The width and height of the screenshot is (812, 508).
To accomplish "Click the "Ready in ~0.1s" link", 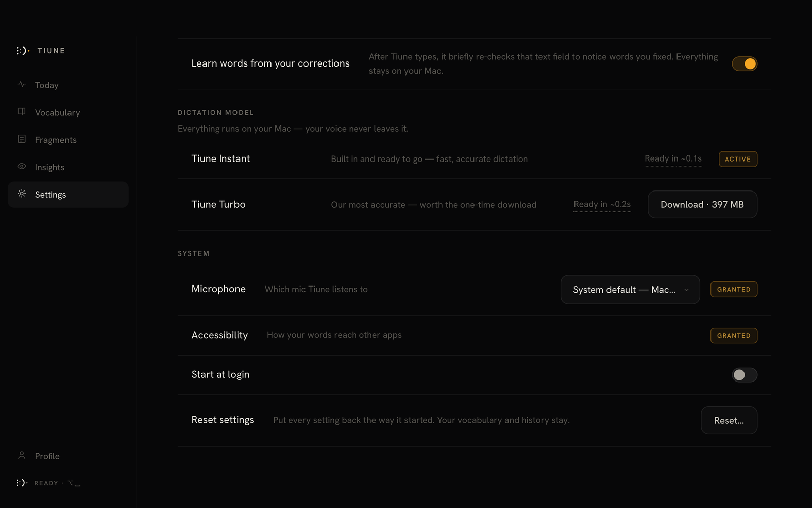I will 673,159.
